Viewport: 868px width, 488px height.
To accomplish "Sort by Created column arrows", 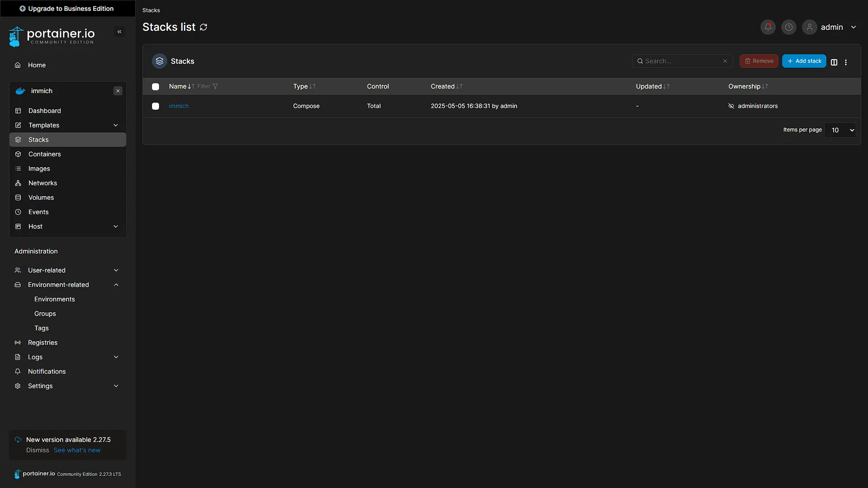I will [x=459, y=86].
